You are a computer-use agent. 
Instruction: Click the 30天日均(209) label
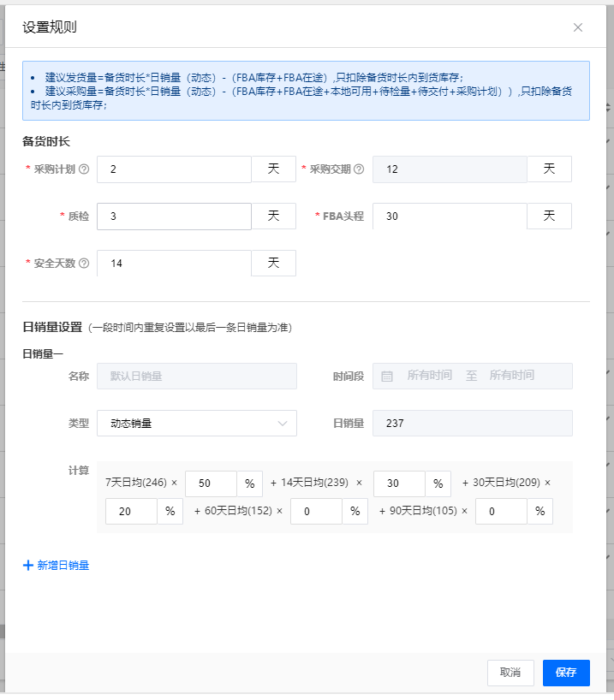[506, 483]
